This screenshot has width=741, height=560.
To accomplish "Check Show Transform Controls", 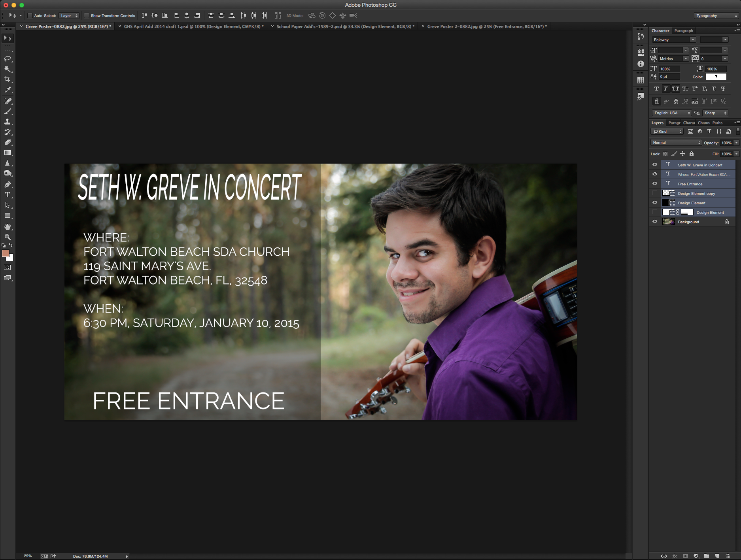I will coord(87,16).
